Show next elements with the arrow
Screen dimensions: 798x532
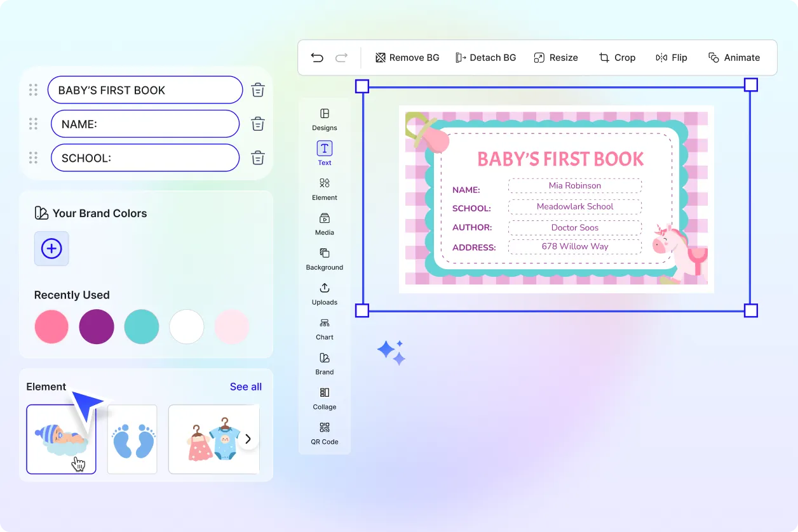pos(248,439)
